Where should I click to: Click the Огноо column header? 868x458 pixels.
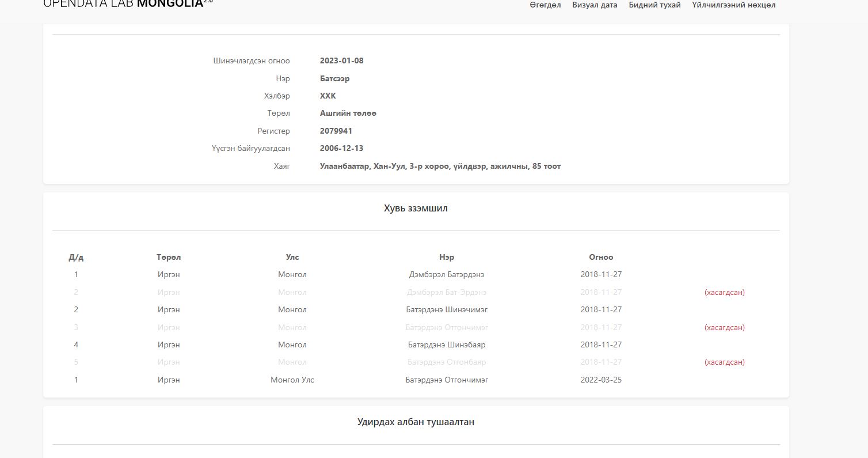pyautogui.click(x=601, y=257)
